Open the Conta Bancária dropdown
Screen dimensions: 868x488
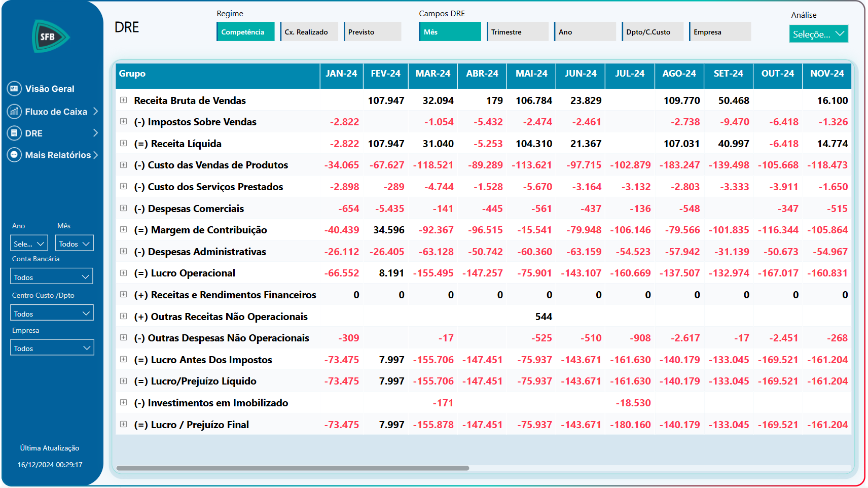(x=52, y=276)
